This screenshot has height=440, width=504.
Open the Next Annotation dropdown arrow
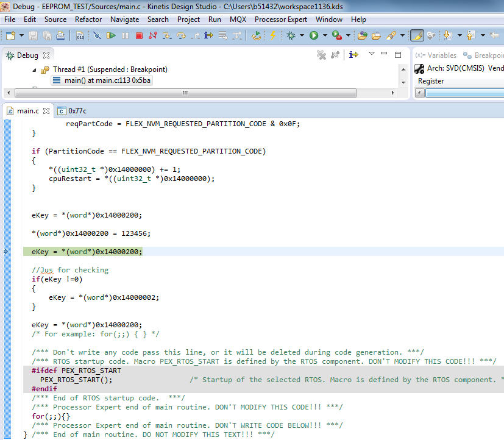460,35
